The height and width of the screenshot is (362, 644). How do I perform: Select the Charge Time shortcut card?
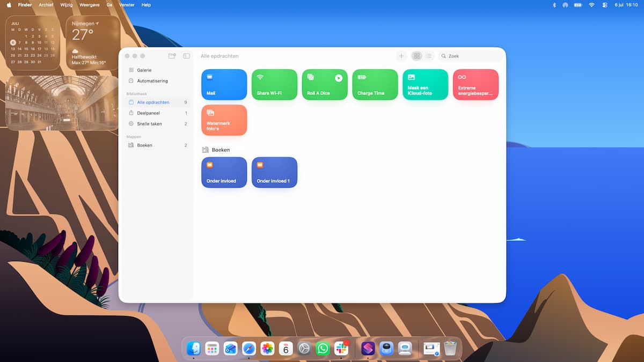click(x=375, y=84)
